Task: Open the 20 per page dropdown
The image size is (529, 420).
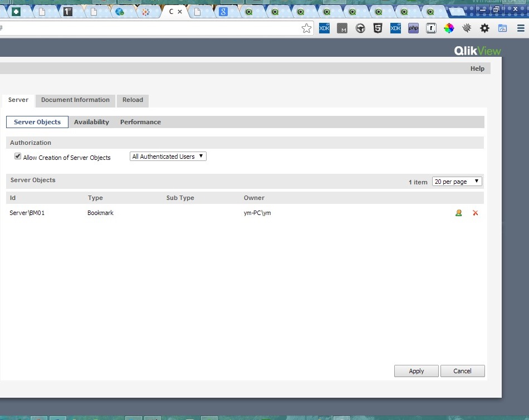Action: [457, 182]
